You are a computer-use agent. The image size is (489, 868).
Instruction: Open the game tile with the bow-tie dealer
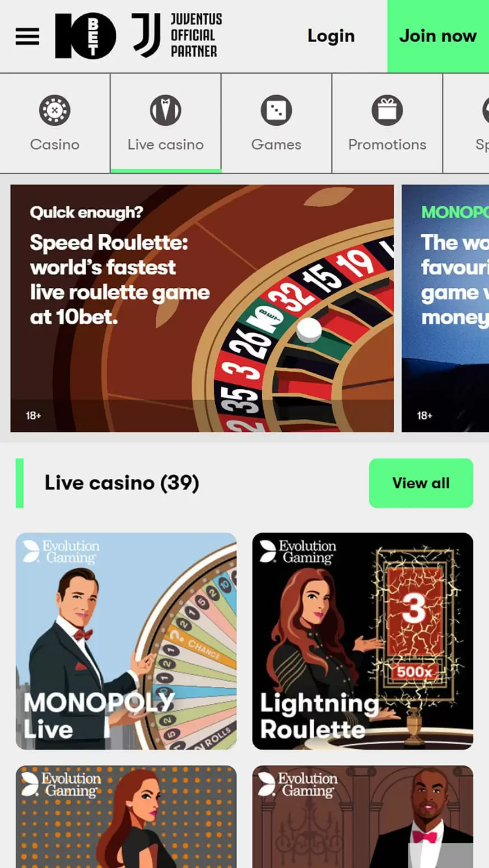363,817
